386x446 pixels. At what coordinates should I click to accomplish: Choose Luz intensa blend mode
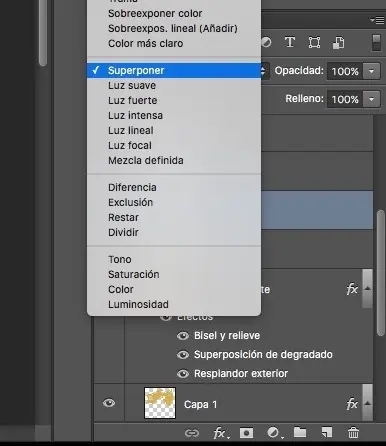pyautogui.click(x=174, y=116)
